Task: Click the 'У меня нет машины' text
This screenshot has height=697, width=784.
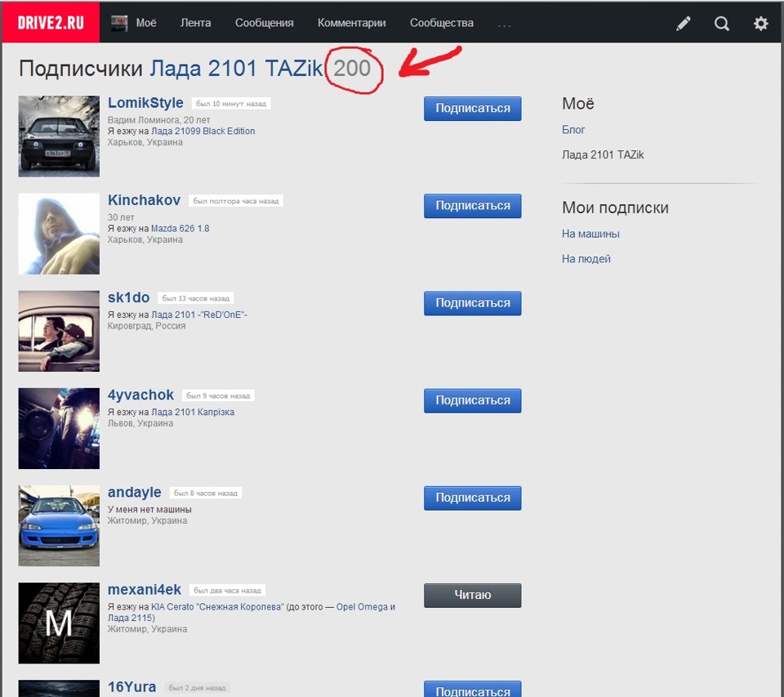Action: pos(149,509)
